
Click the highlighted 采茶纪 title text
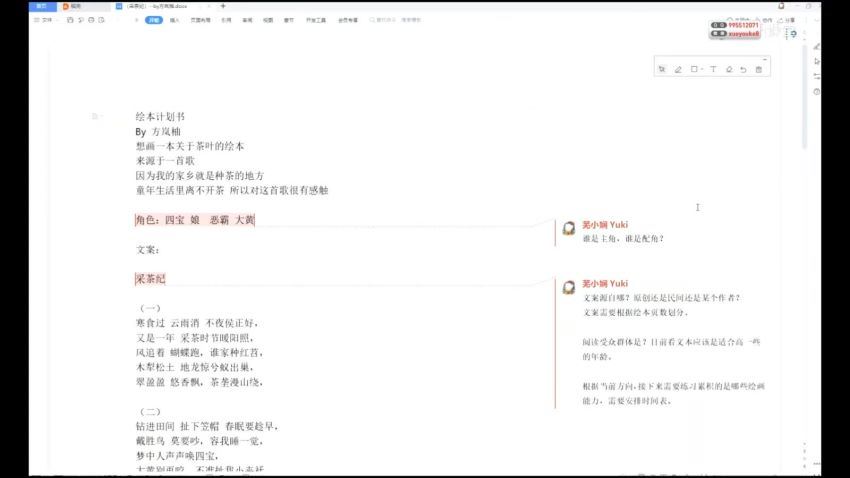pyautogui.click(x=150, y=279)
